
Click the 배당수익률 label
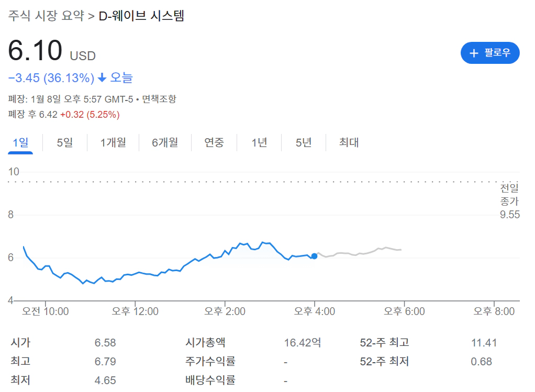210,380
